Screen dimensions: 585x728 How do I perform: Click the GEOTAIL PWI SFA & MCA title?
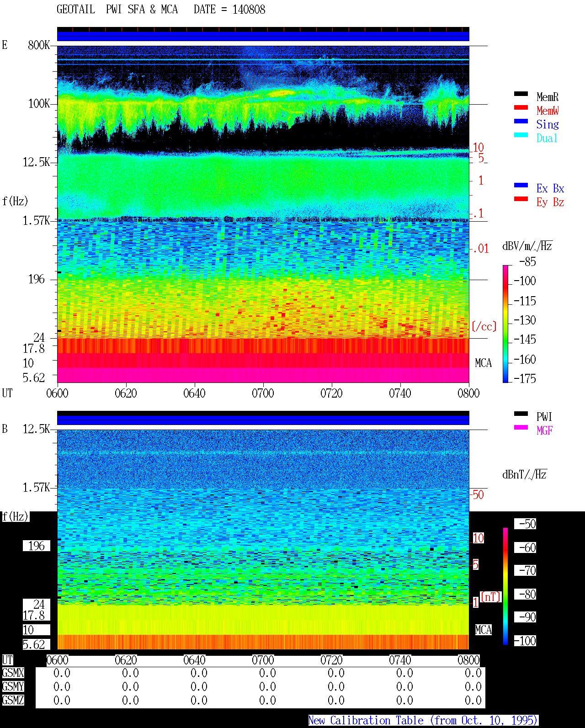pyautogui.click(x=117, y=10)
